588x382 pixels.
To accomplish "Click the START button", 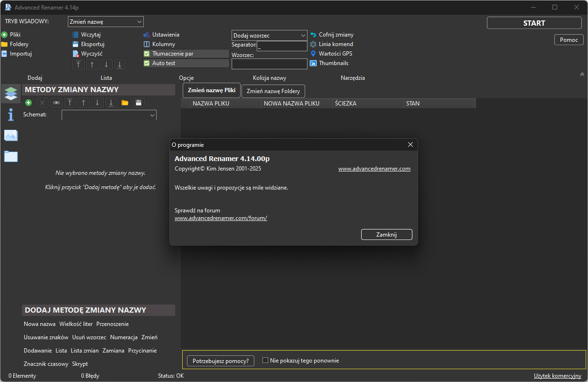I will tap(534, 23).
